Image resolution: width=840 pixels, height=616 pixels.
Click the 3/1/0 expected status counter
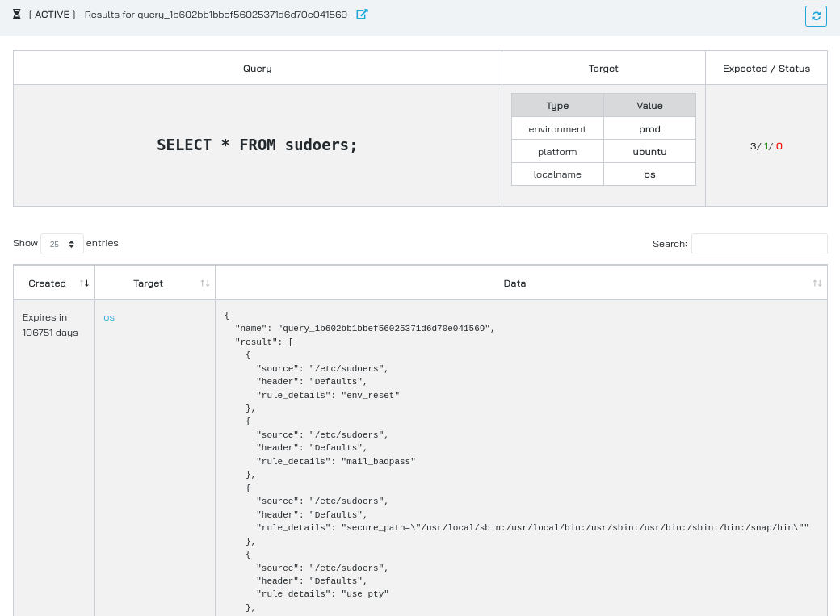pyautogui.click(x=766, y=145)
